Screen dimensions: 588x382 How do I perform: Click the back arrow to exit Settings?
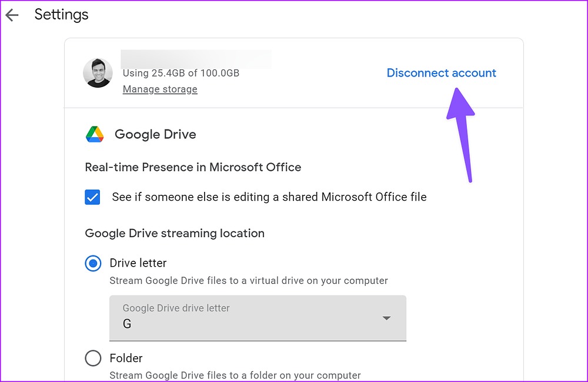click(x=12, y=14)
